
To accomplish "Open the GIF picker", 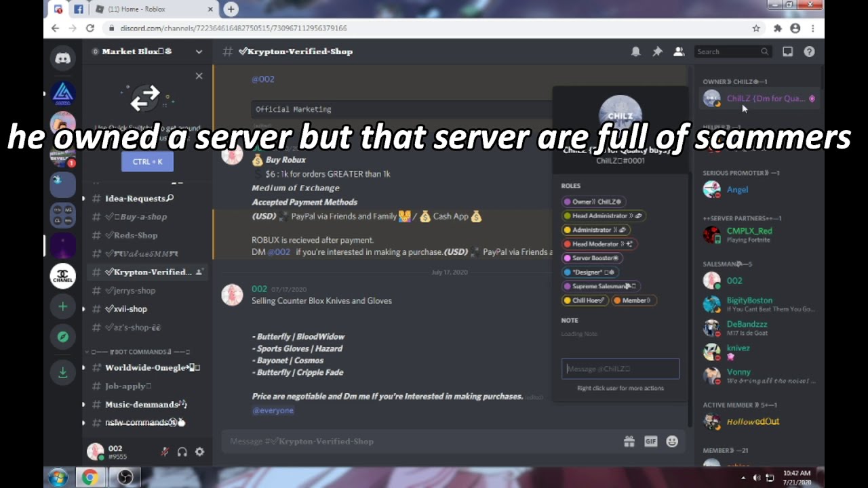I will pyautogui.click(x=650, y=441).
